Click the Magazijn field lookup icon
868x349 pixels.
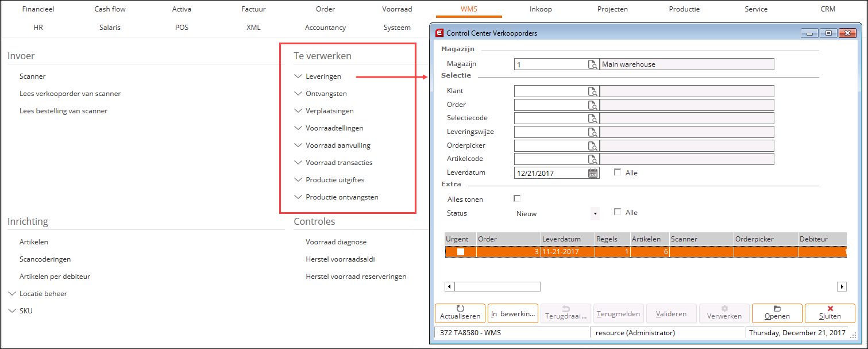pos(592,64)
